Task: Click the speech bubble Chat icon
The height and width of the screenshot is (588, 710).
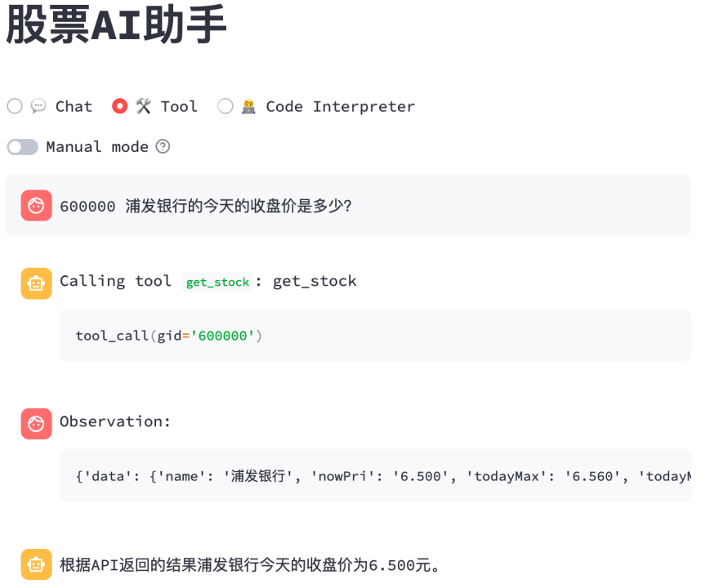Action: [38, 106]
